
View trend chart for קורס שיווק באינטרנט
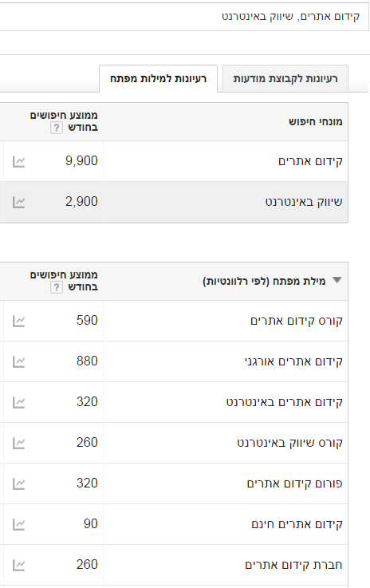coord(19,443)
